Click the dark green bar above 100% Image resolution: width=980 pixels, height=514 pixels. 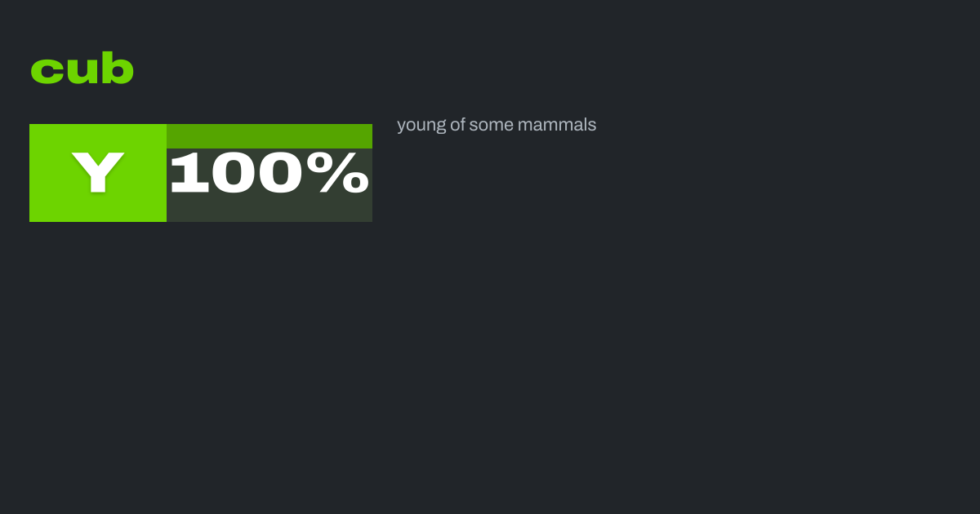pyautogui.click(x=269, y=135)
